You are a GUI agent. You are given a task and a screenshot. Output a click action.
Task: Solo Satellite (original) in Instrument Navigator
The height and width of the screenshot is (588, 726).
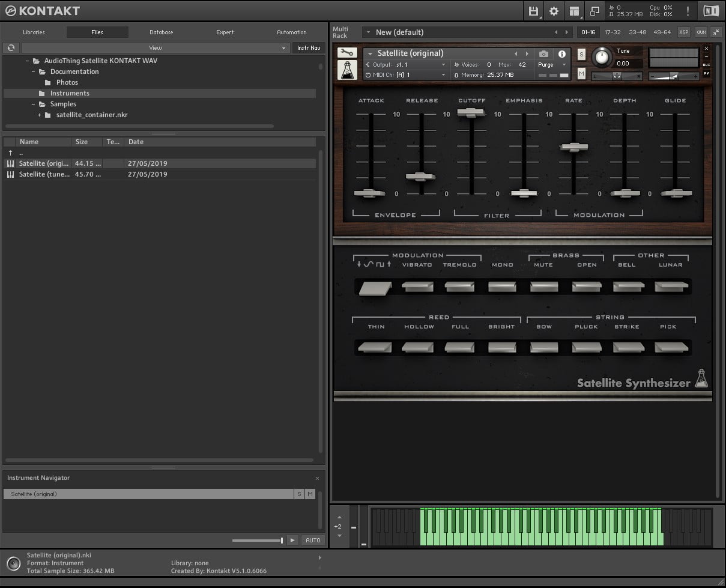(x=299, y=494)
